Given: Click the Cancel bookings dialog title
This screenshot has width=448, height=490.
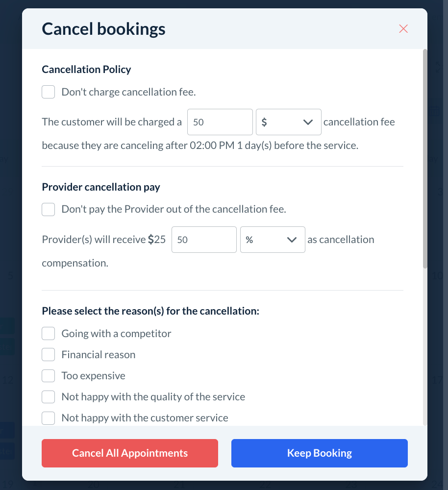Looking at the screenshot, I should 103,29.
